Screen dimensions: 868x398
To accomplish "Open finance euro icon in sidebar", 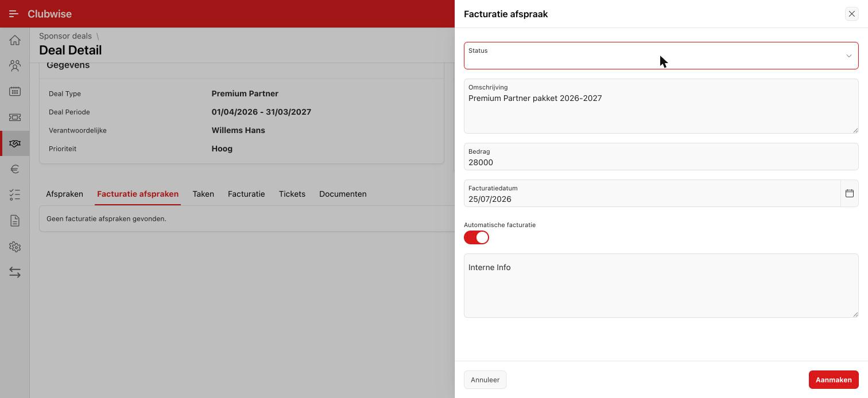I will tap(15, 169).
